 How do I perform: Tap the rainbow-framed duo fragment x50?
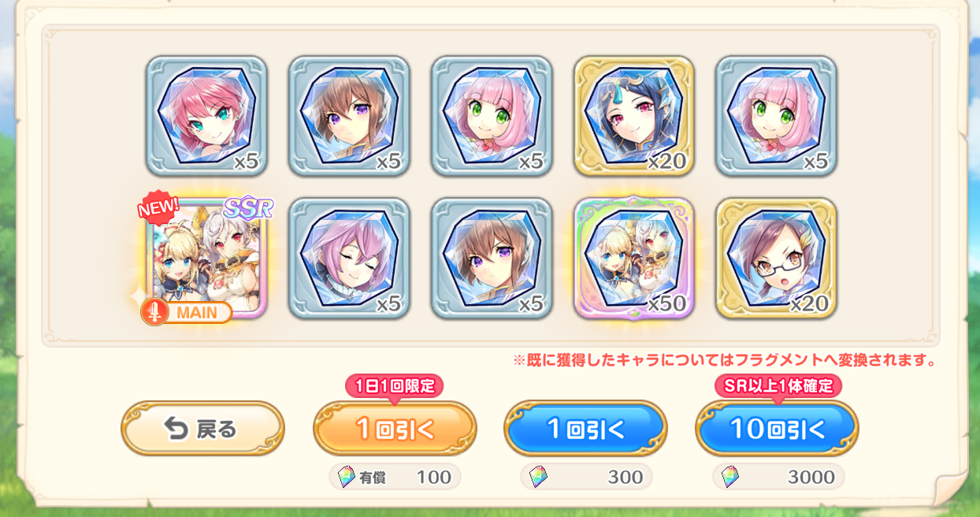633,258
